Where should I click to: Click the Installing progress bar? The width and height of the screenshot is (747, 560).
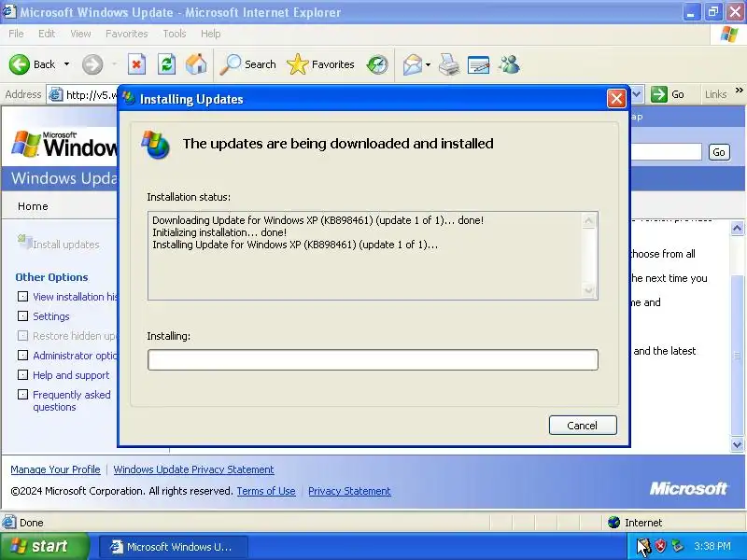(x=373, y=359)
